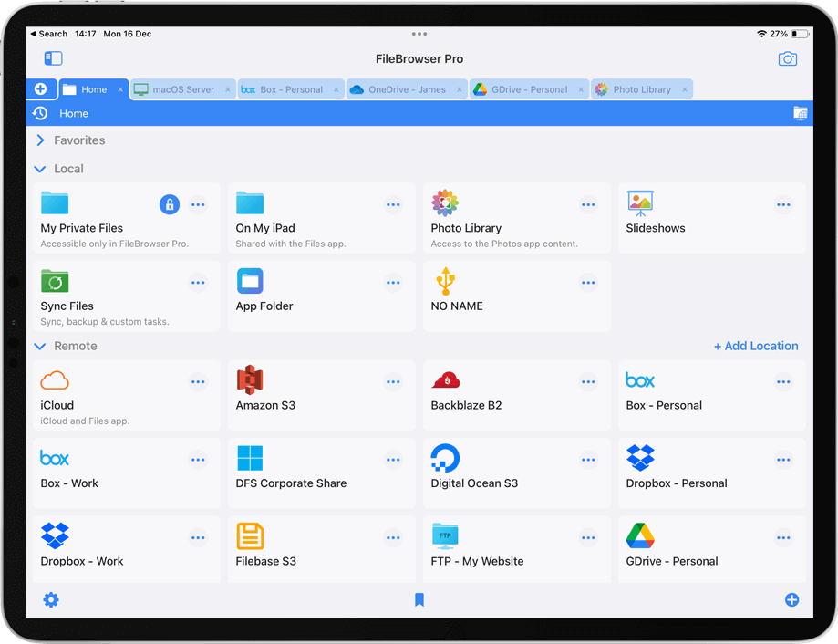Screen dimensions: 838x644
Task: Click the view layout icon in Home bar
Action: pos(800,113)
